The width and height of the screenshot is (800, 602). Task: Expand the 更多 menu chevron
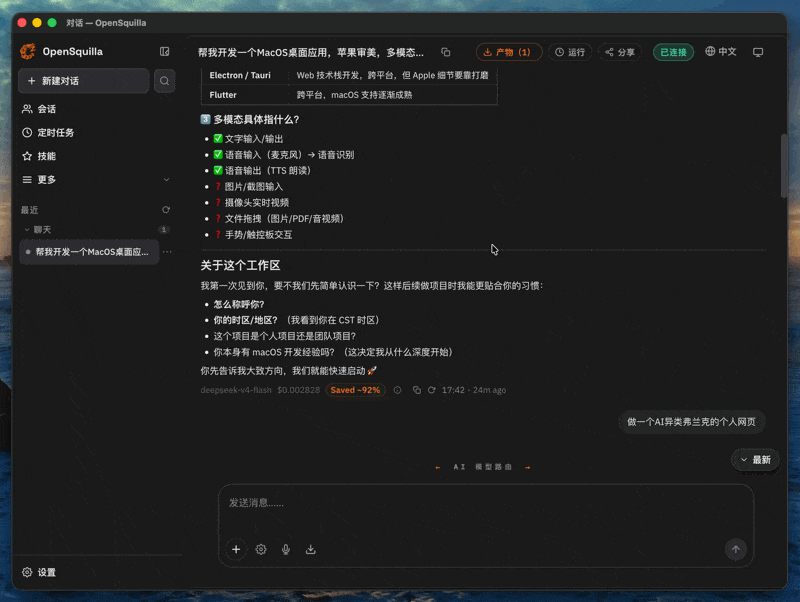pyautogui.click(x=166, y=180)
